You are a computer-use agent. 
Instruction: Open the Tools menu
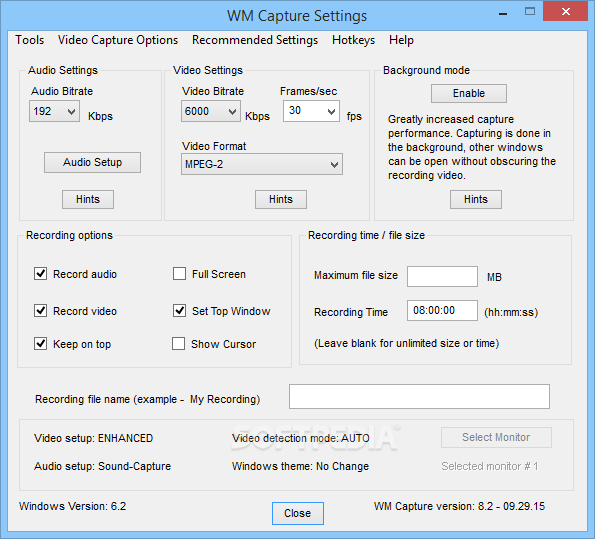[x=30, y=40]
